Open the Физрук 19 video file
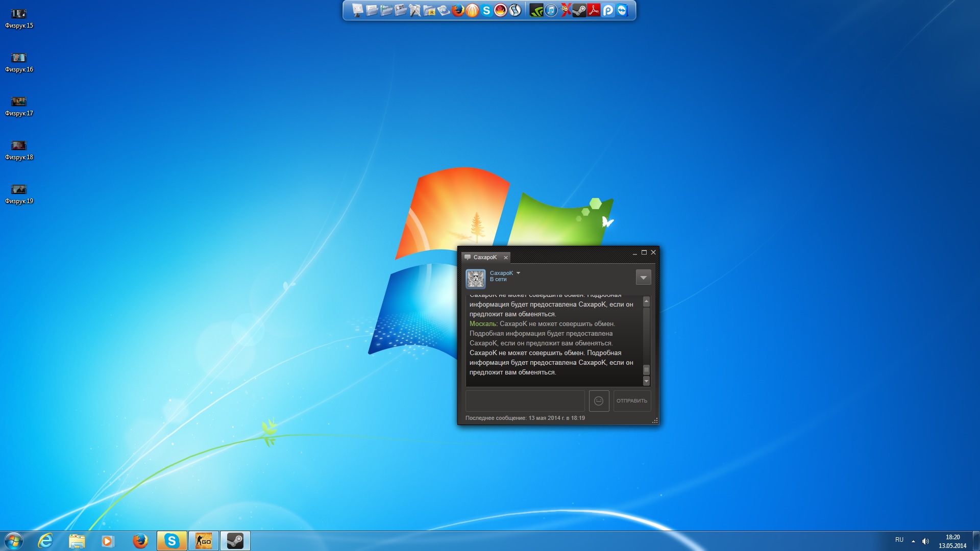The width and height of the screenshot is (980, 551). (x=19, y=194)
